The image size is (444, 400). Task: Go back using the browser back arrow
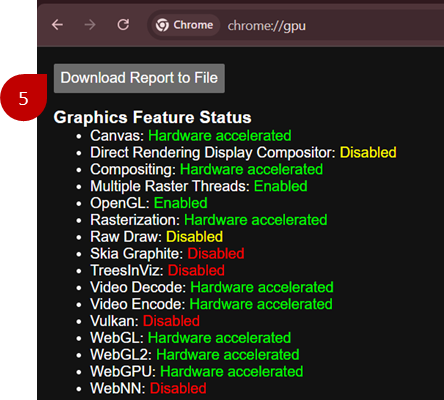point(57,25)
